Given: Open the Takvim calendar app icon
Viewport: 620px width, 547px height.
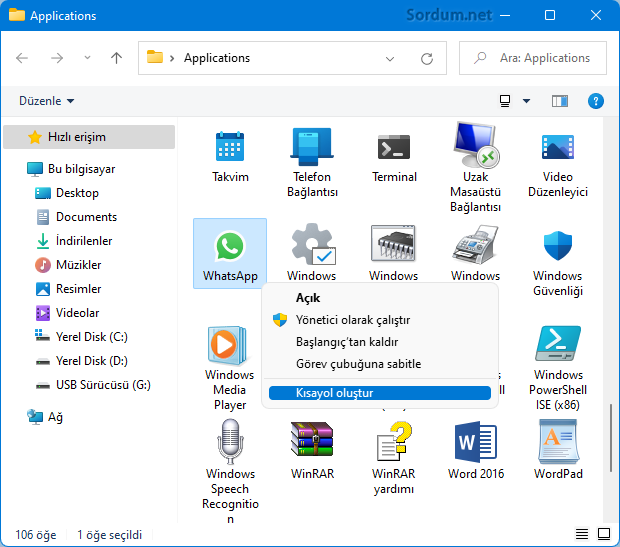Looking at the screenshot, I should 230,146.
